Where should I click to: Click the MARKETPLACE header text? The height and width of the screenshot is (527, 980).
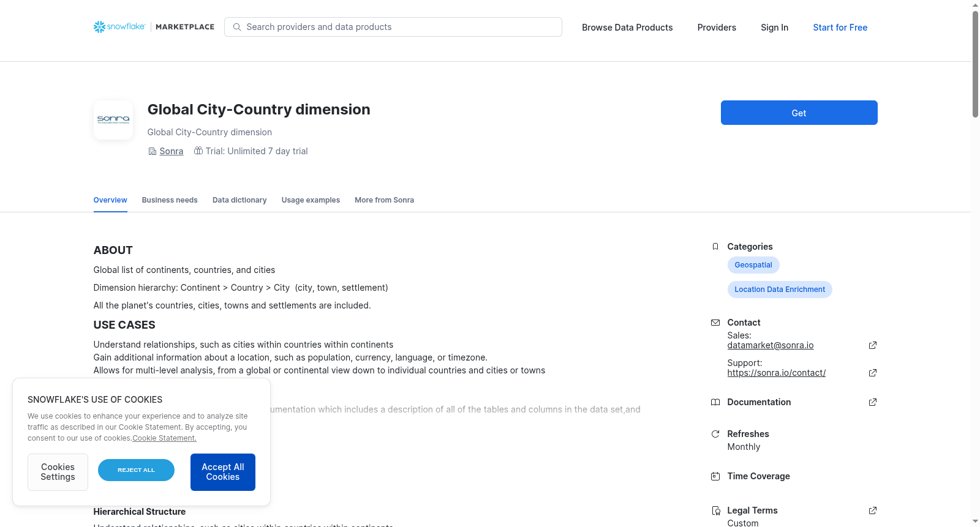point(185,27)
